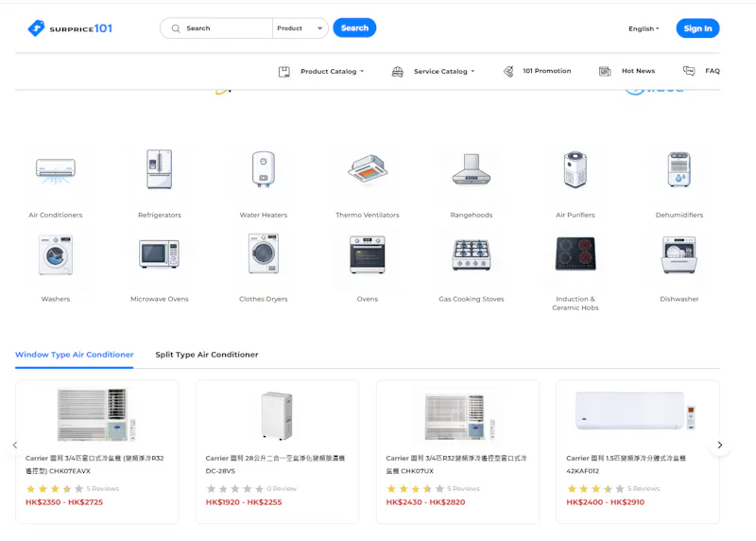Open the FAQ menu item
This screenshot has height=541, width=756.
pos(713,71)
